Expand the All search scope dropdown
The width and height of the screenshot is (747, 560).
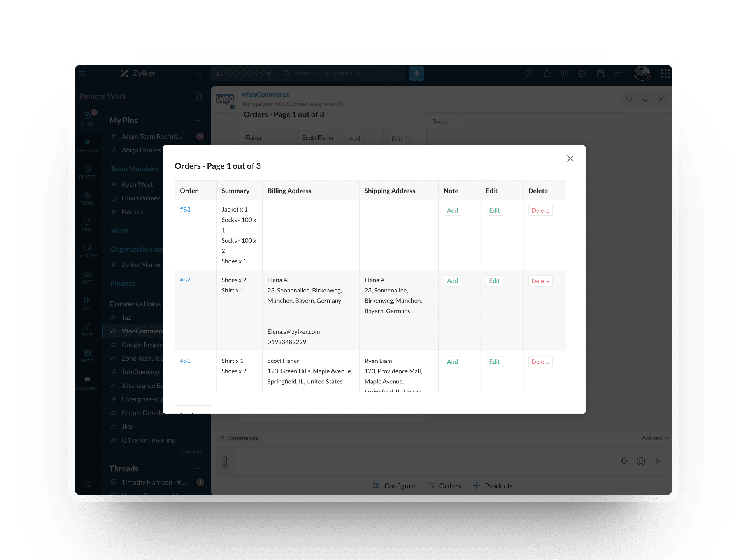pos(243,73)
